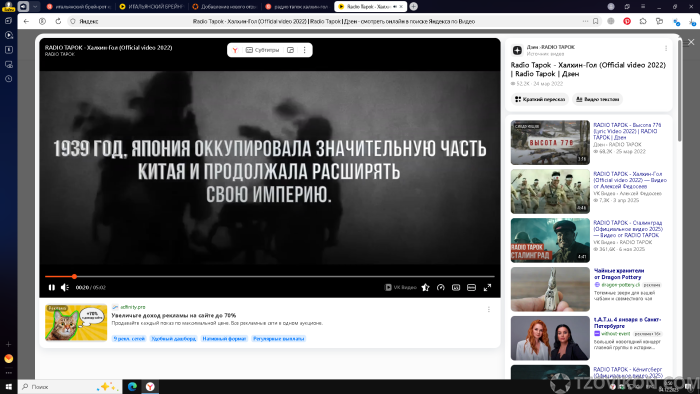Open Yandex translate icon above video
Viewport: 700px width, 394px height.
235,50
